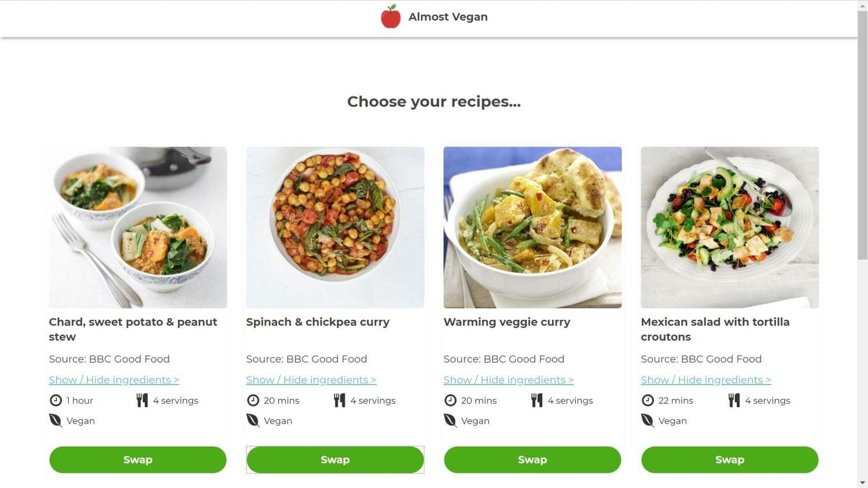Click vegan leaf icon on Warming veggie curry
This screenshot has width=868, height=488.
click(450, 420)
